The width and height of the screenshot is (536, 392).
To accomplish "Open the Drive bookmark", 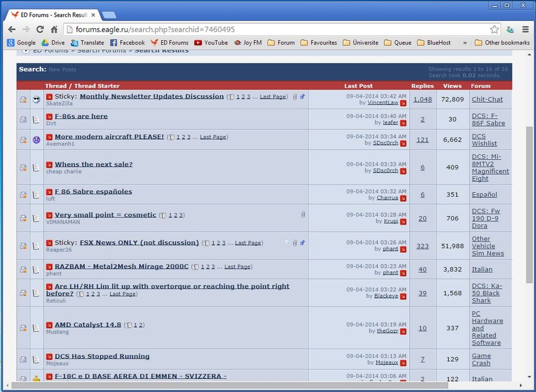I will click(x=53, y=42).
